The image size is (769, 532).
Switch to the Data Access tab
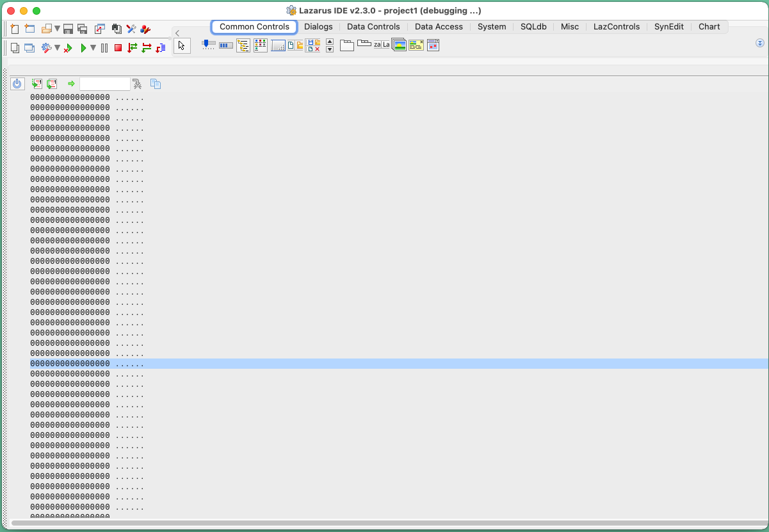pos(439,27)
